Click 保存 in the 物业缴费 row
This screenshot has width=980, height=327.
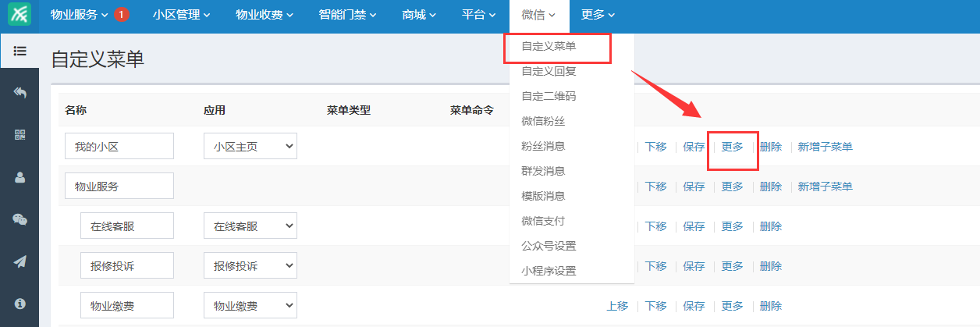pyautogui.click(x=694, y=306)
